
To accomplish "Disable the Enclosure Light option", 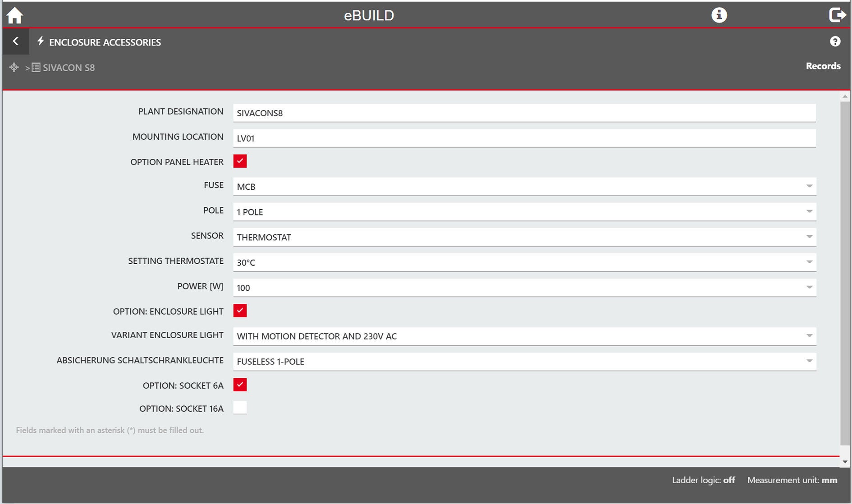I will point(240,311).
